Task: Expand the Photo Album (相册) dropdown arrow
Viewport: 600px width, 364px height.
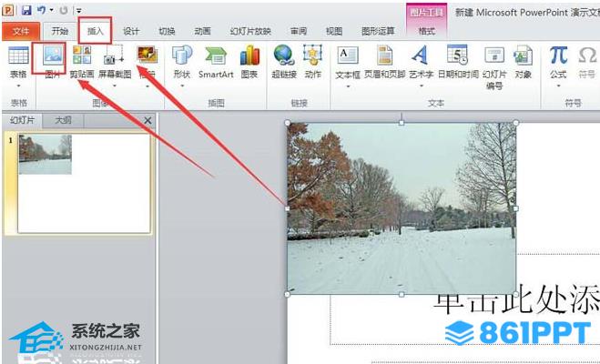Action: pyautogui.click(x=147, y=86)
